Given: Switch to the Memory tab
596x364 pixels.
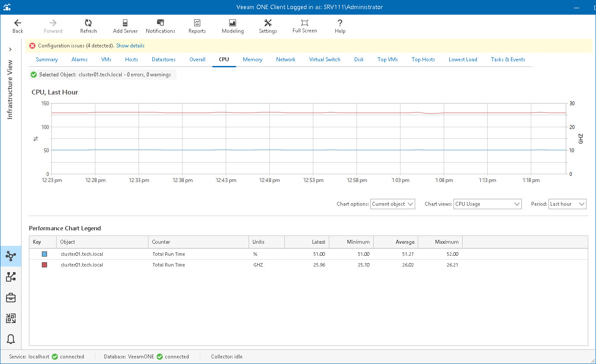Looking at the screenshot, I should point(252,60).
